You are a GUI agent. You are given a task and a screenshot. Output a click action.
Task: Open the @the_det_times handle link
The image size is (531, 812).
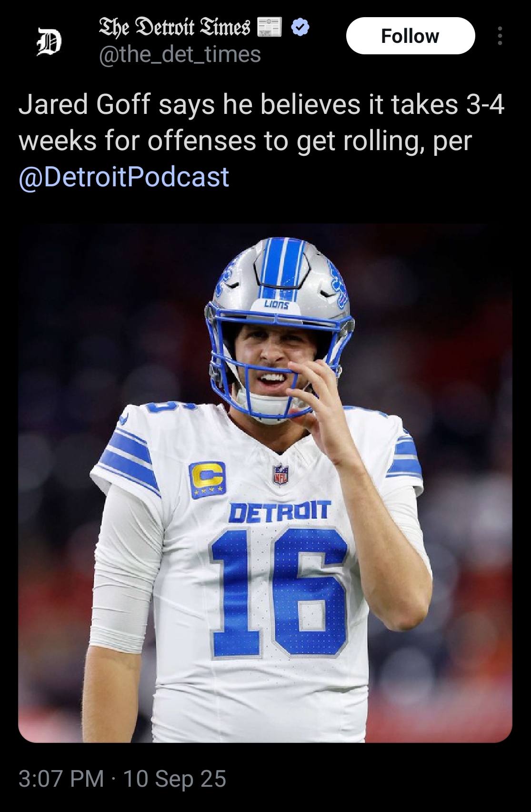tap(180, 54)
